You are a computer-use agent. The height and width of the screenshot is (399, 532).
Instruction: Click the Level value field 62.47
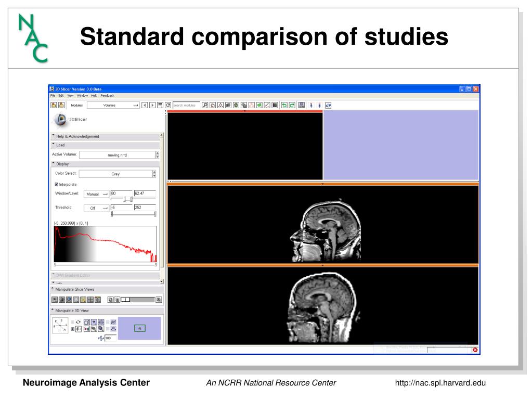145,193
